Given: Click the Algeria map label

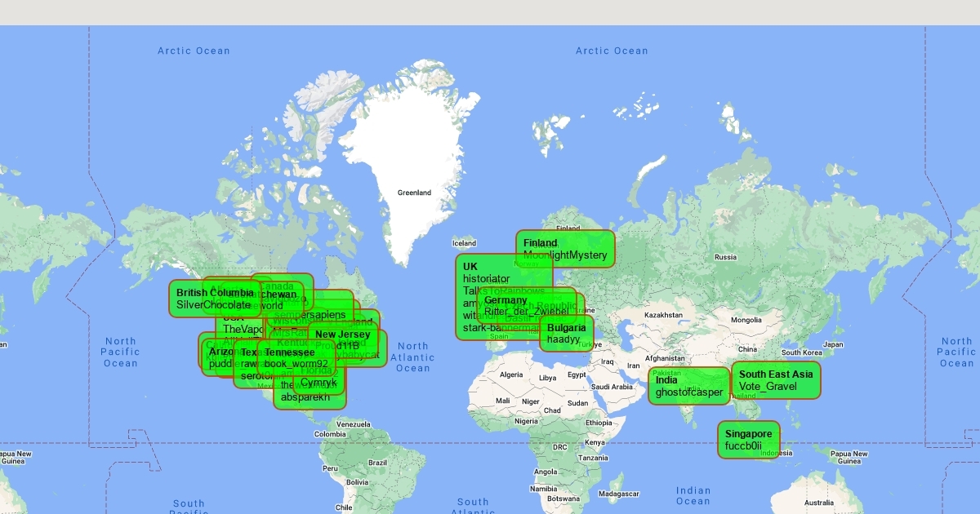Looking at the screenshot, I should (510, 374).
